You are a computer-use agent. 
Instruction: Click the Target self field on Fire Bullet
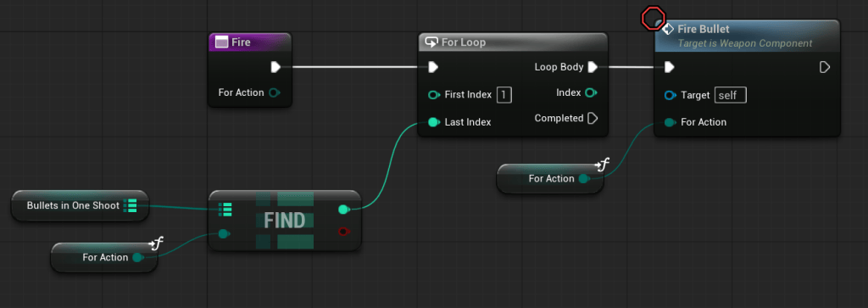coord(730,95)
